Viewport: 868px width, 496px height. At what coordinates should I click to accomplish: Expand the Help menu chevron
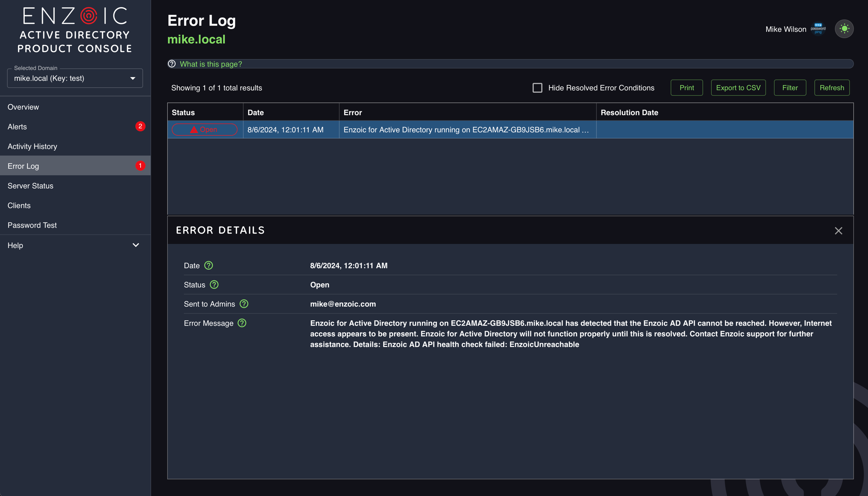coord(136,245)
